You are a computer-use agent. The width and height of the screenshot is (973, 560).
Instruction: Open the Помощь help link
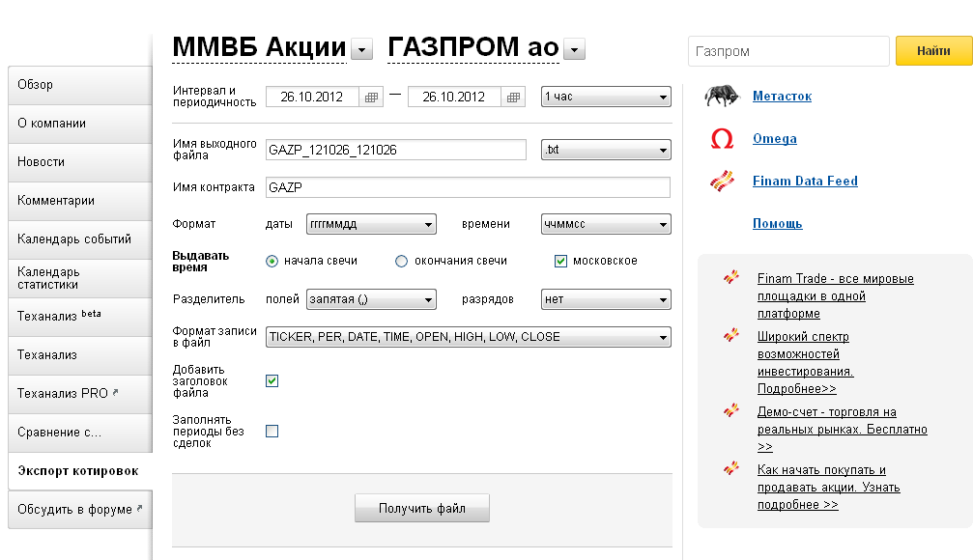coord(778,223)
